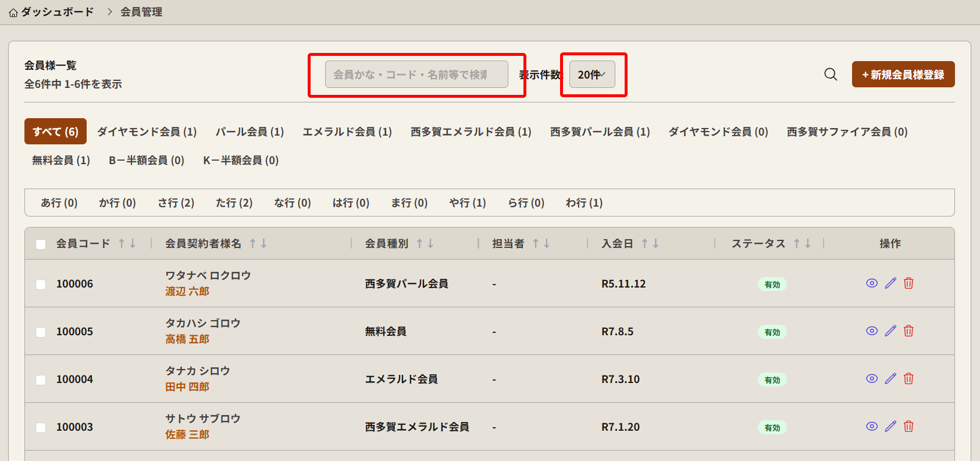Sort ステータス column ascending arrow

click(797, 244)
